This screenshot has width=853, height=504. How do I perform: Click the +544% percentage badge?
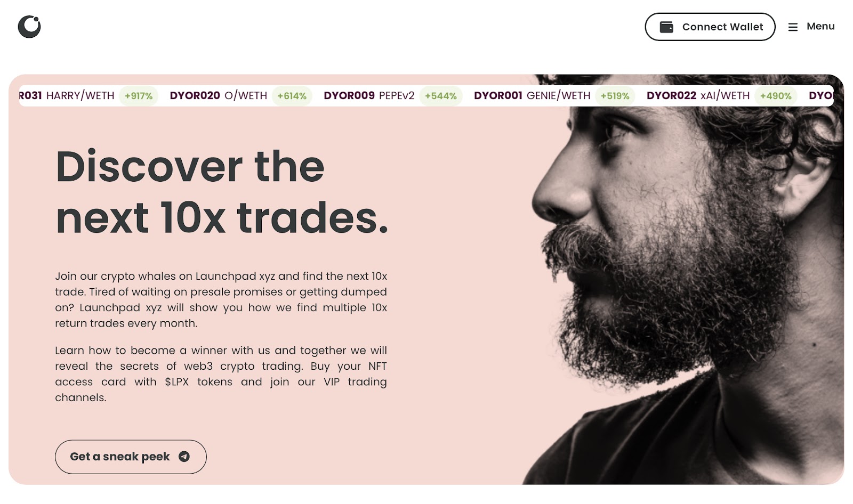(440, 96)
